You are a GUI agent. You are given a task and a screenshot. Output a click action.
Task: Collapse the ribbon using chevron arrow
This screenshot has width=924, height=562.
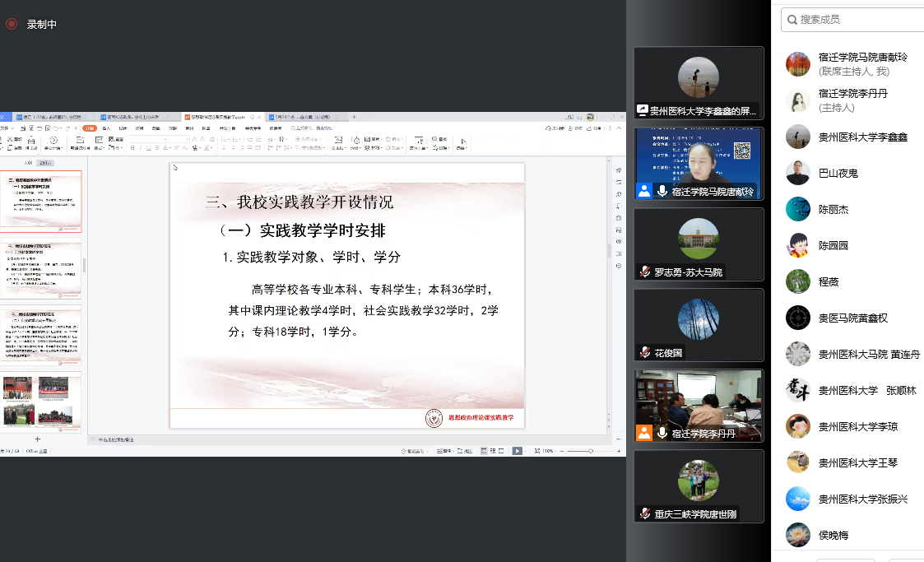(x=620, y=128)
